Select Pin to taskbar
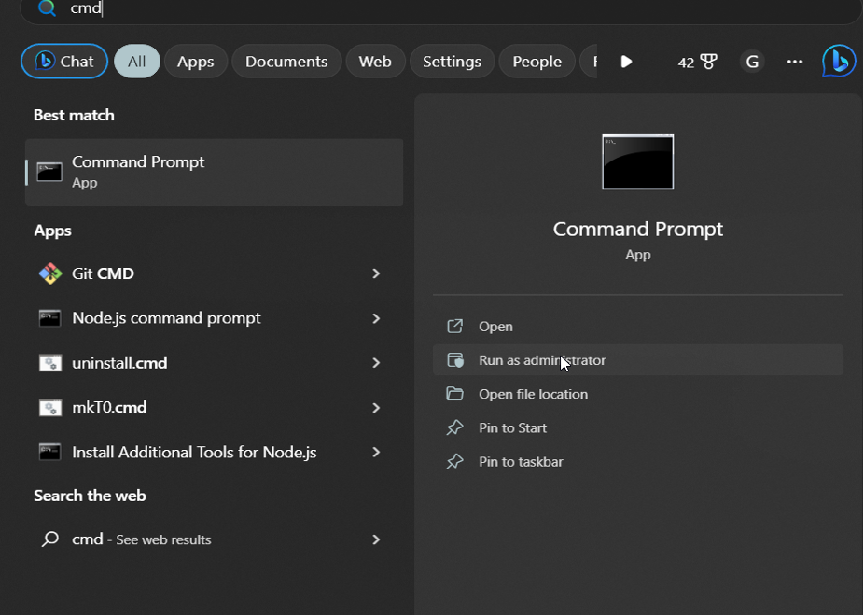864x616 pixels. click(x=638, y=461)
